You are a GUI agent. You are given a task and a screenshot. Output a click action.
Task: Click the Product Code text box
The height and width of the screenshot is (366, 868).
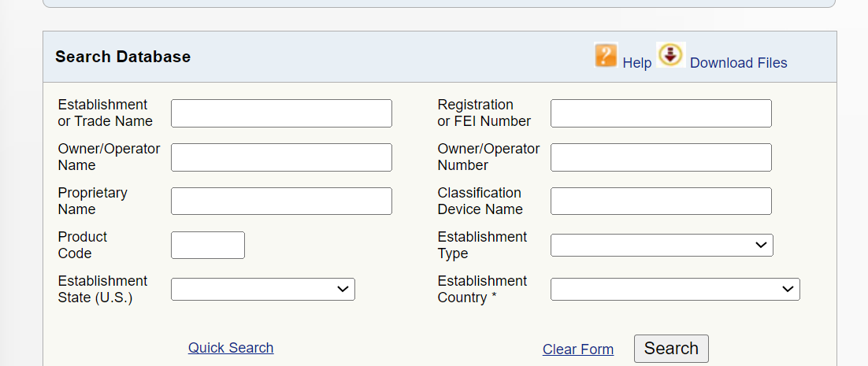208,246
